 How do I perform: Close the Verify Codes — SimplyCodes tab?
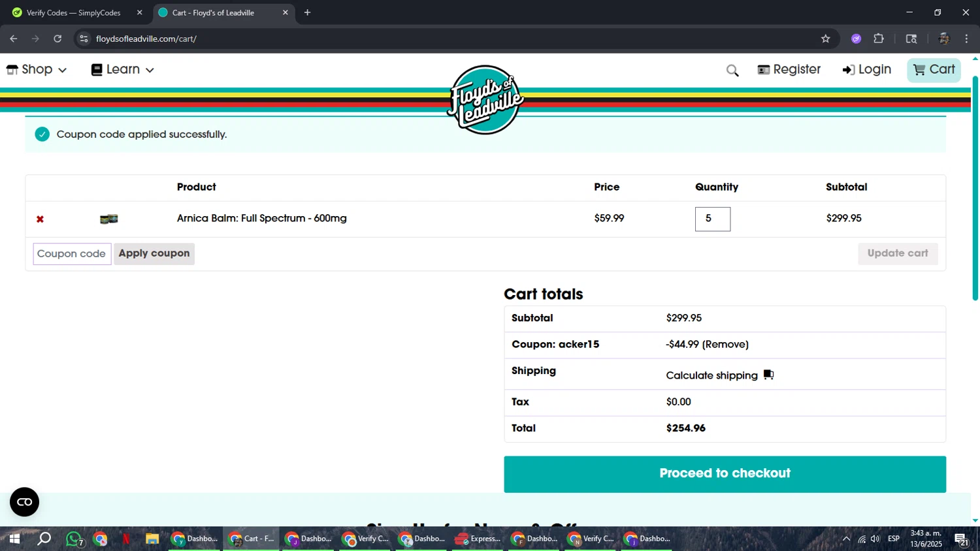pyautogui.click(x=139, y=12)
